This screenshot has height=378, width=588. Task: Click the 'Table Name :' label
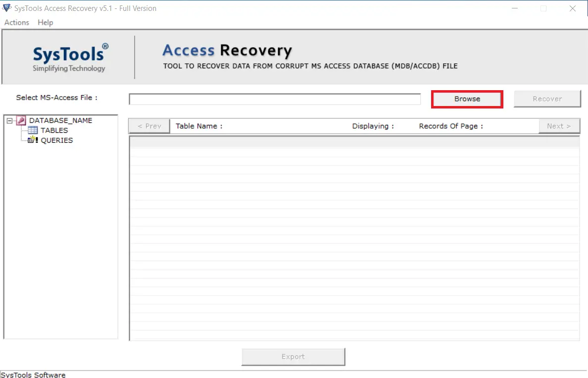pyautogui.click(x=199, y=126)
